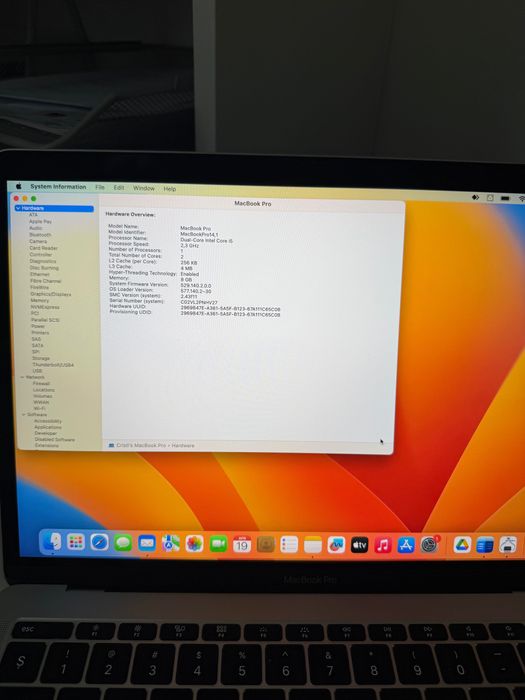Select Audio in the sidebar
The width and height of the screenshot is (525, 700).
[36, 228]
